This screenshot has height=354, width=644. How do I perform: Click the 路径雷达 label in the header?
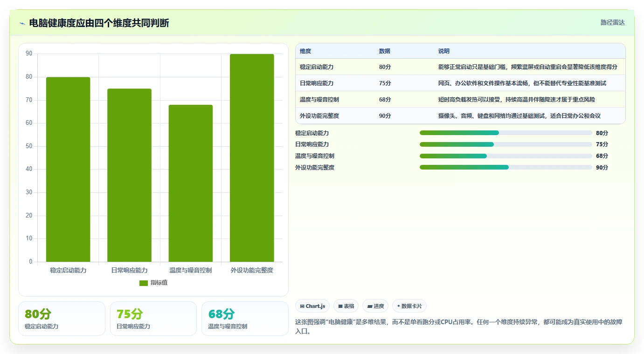click(612, 22)
